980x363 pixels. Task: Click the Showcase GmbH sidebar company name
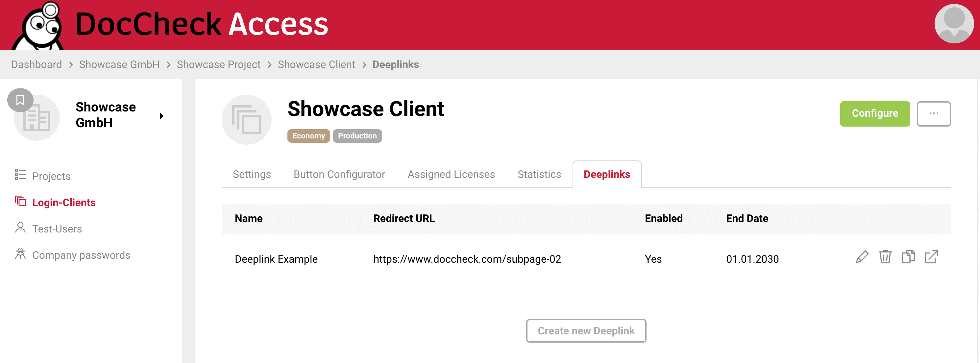click(105, 115)
